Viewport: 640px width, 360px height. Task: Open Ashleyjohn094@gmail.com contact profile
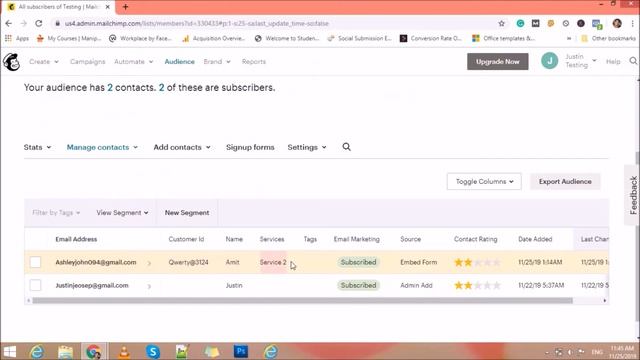96,262
